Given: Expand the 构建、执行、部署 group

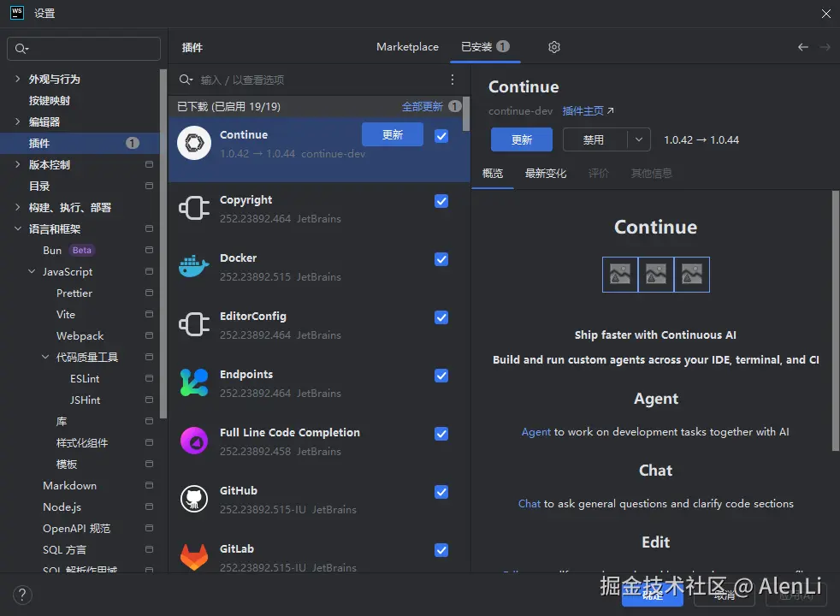Looking at the screenshot, I should (18, 207).
